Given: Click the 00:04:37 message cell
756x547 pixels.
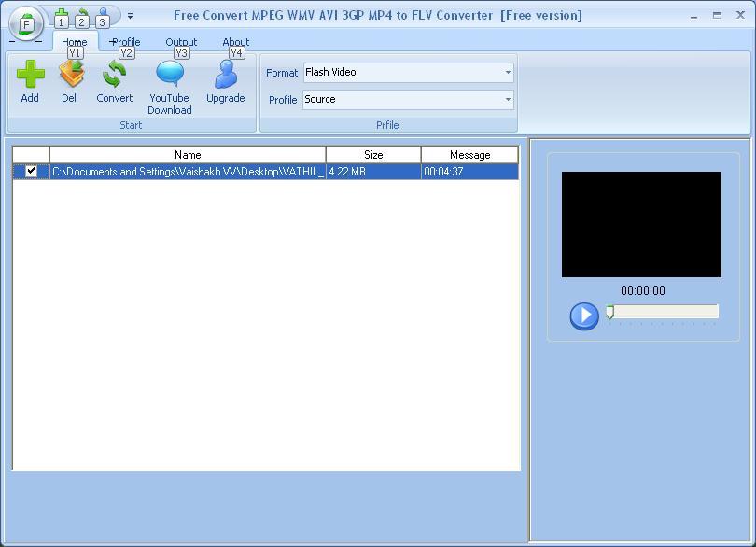Looking at the screenshot, I should (x=470, y=172).
